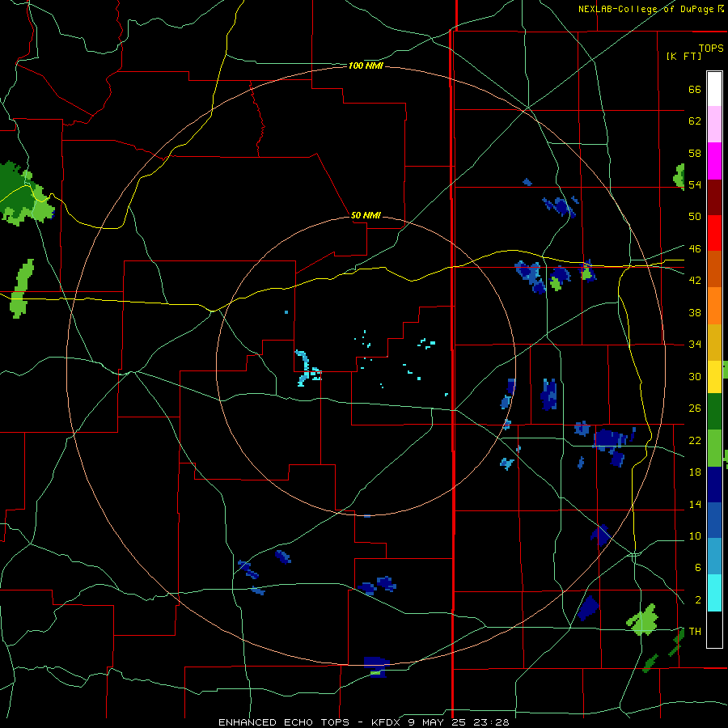Viewport: 728px width, 728px height.
Task: Click the dark red legend swatch
Action: point(714,197)
